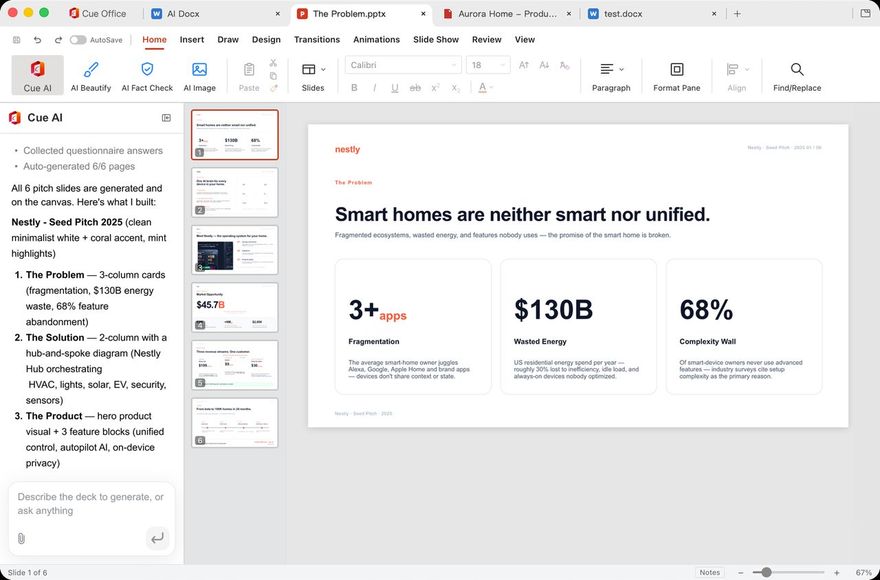Apply subscript formatting
Viewport: 880px width, 580px height.
456,88
